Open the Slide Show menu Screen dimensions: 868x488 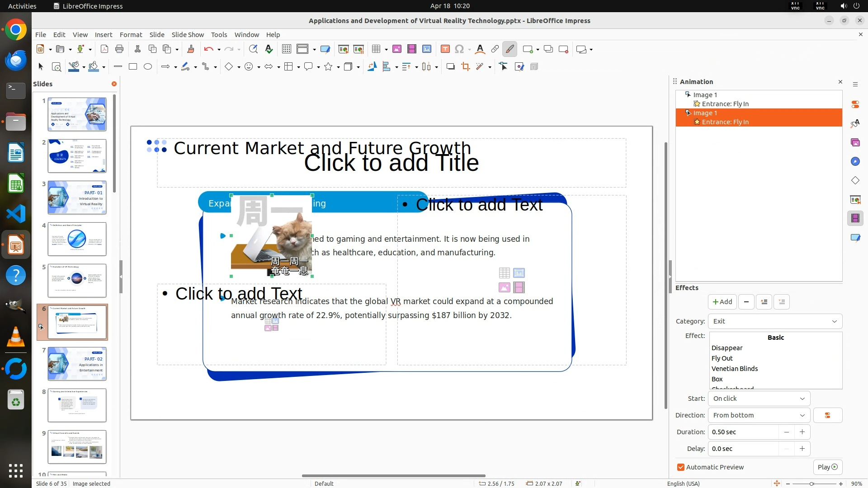[187, 35]
